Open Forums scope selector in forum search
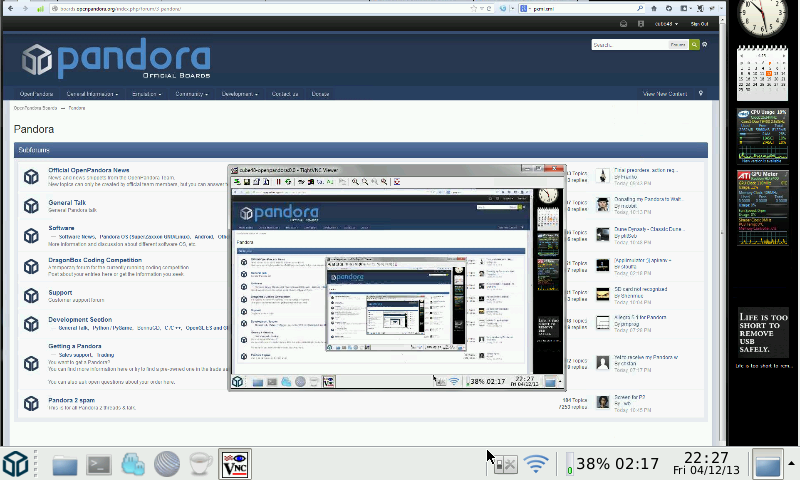This screenshot has height=480, width=800. [x=678, y=45]
